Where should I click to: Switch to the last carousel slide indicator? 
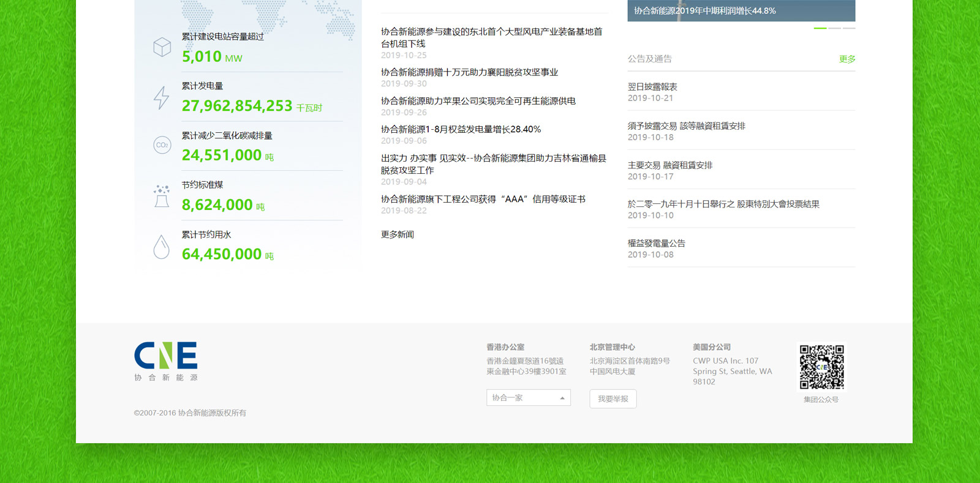[849, 28]
